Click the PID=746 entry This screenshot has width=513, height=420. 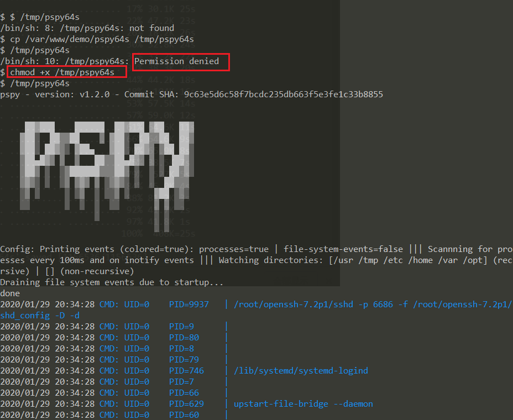click(x=186, y=371)
